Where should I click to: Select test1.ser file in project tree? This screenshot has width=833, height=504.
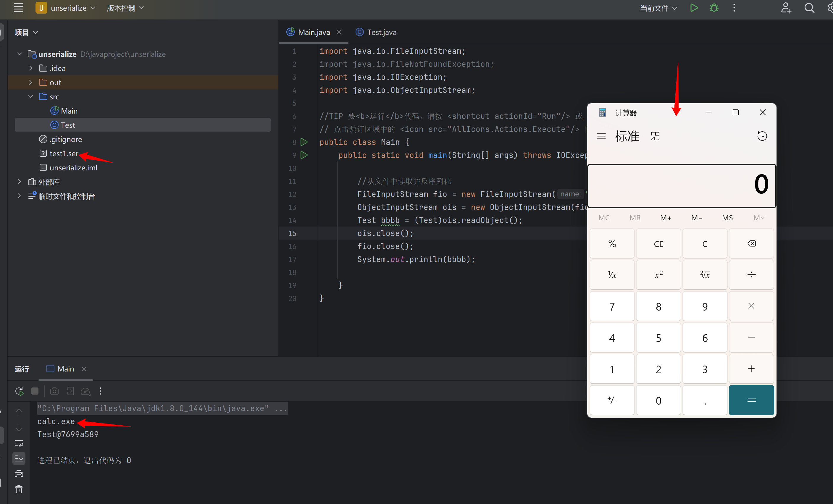coord(64,154)
